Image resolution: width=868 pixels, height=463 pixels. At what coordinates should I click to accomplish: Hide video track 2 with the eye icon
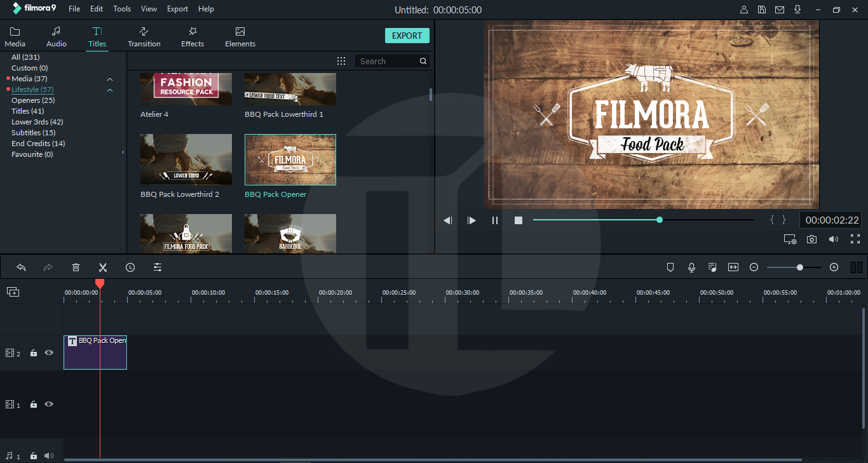(49, 352)
